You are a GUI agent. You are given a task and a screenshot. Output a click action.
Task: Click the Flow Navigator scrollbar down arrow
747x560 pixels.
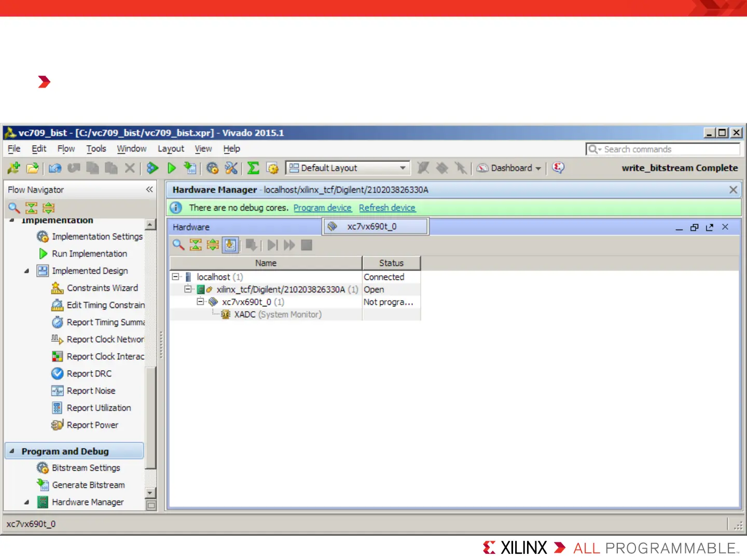point(150,493)
